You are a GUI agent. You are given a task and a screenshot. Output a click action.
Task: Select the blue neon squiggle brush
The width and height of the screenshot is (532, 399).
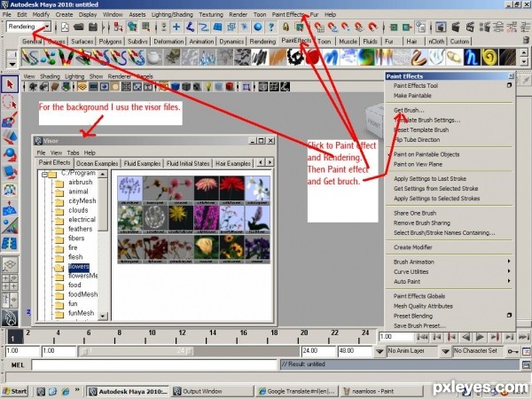472,57
